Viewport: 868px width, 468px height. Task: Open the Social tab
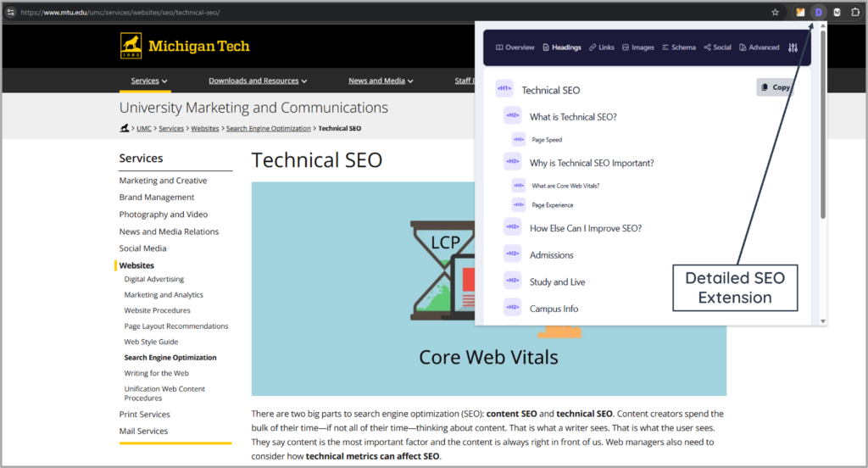pos(717,47)
